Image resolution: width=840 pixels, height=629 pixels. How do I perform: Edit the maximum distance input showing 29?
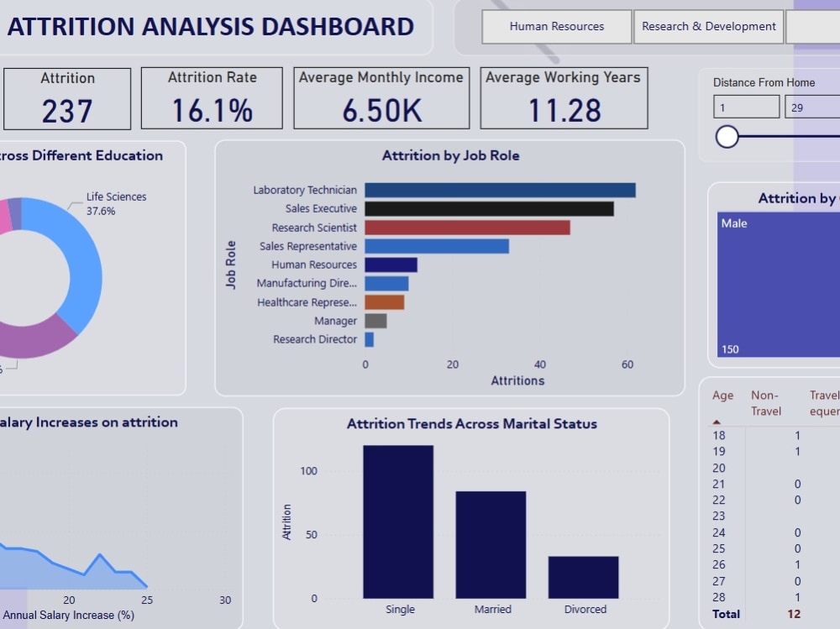pyautogui.click(x=812, y=107)
